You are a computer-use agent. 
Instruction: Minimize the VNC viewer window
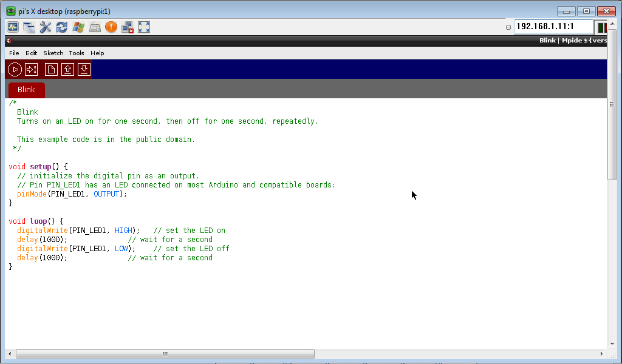(566, 12)
